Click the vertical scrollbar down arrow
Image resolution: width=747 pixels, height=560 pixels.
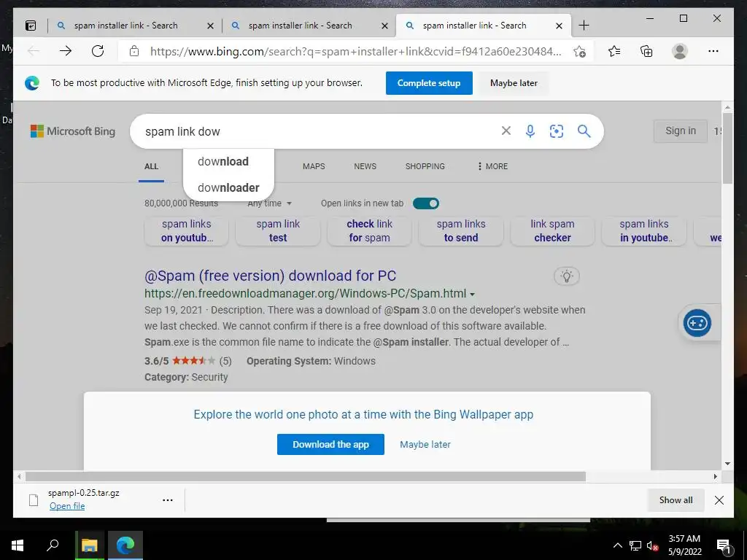(727, 464)
